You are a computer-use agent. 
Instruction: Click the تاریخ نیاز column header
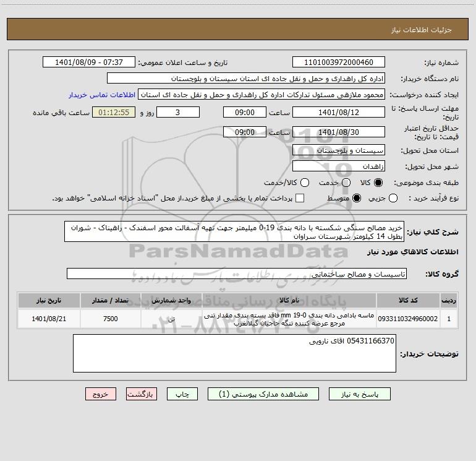click(x=49, y=301)
